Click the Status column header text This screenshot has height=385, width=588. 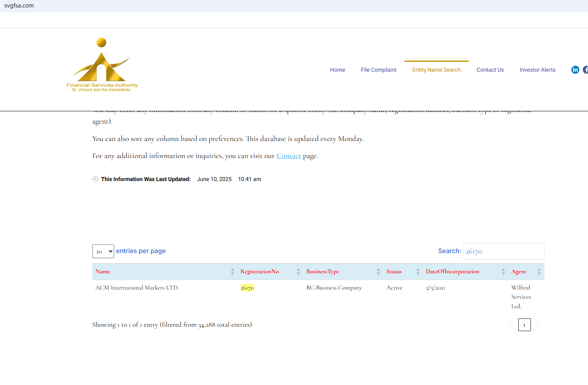tap(394, 272)
